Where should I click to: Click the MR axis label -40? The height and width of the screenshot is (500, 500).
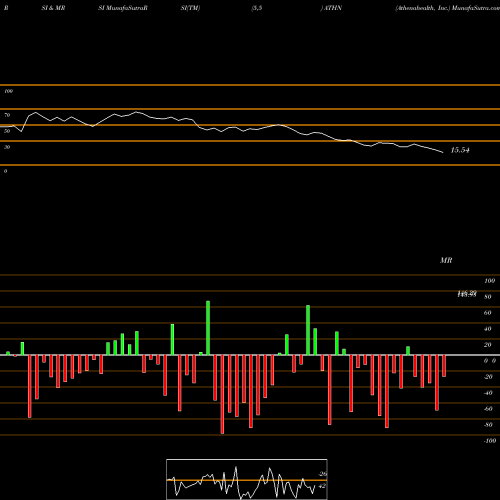click(x=488, y=393)
